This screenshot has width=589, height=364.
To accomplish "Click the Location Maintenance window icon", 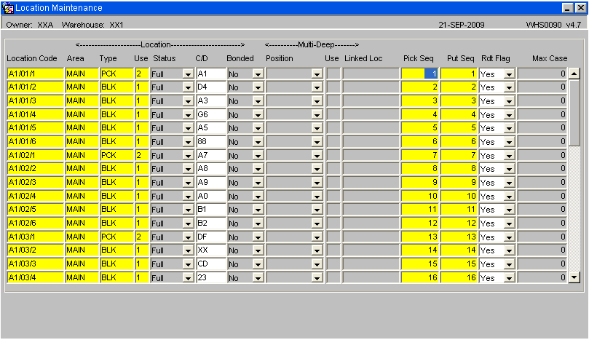I will pos(7,7).
